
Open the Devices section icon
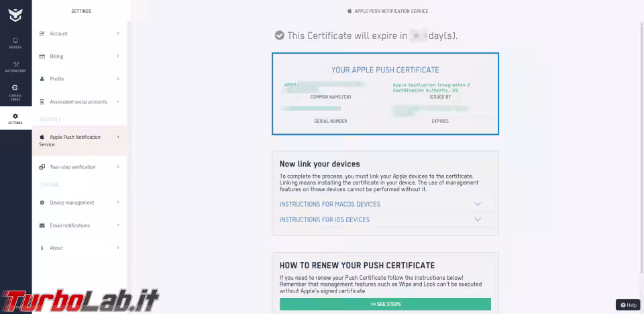15,40
